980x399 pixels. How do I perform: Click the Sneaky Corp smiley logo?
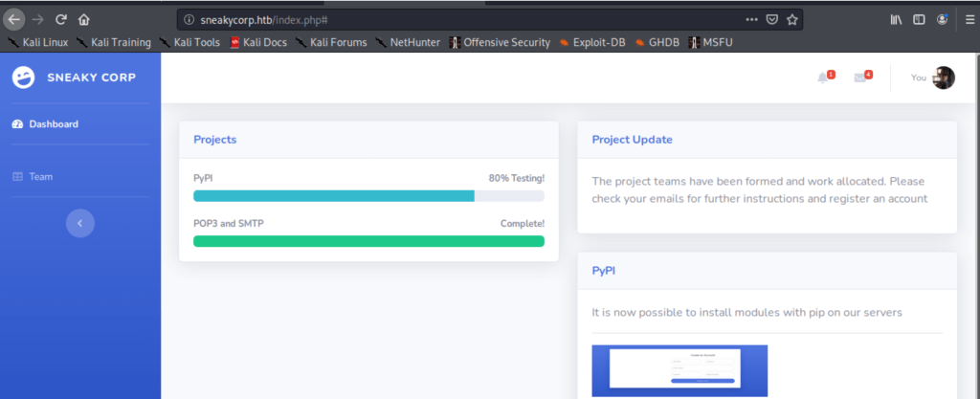pos(23,78)
